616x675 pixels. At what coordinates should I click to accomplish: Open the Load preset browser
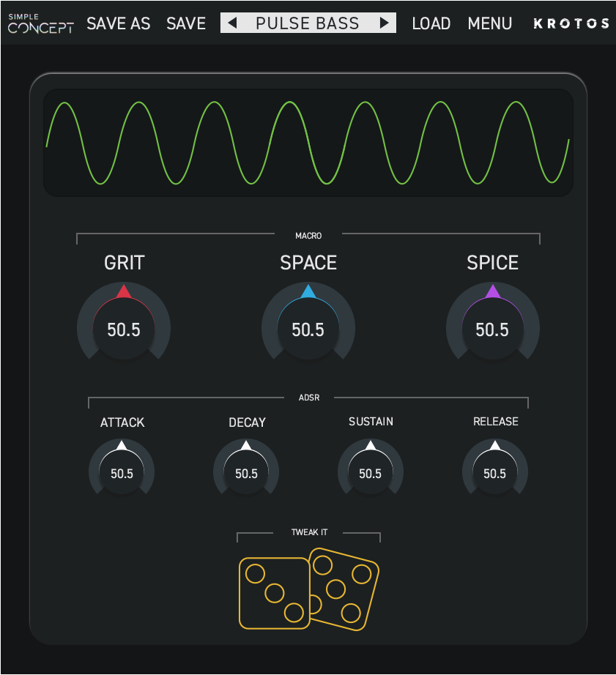431,23
